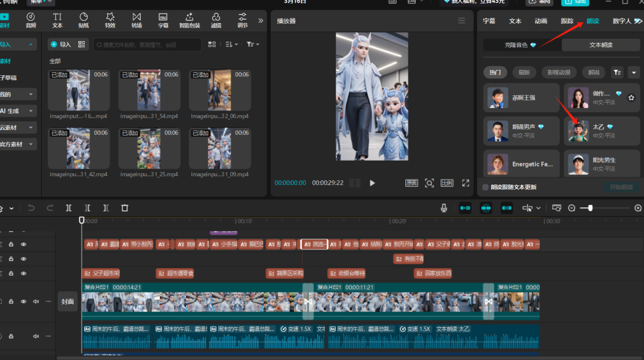Delete selected clip with trash icon
The width and height of the screenshot is (644, 360).
pyautogui.click(x=125, y=208)
